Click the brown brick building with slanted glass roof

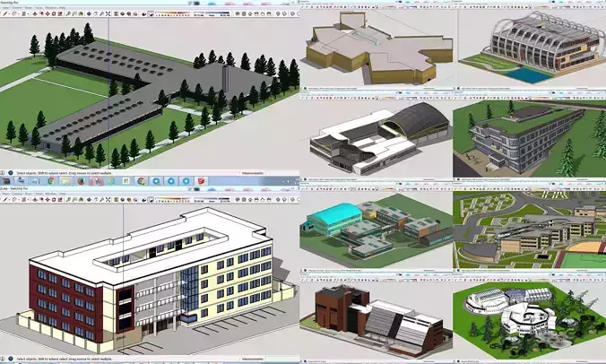pyautogui.click(x=377, y=321)
